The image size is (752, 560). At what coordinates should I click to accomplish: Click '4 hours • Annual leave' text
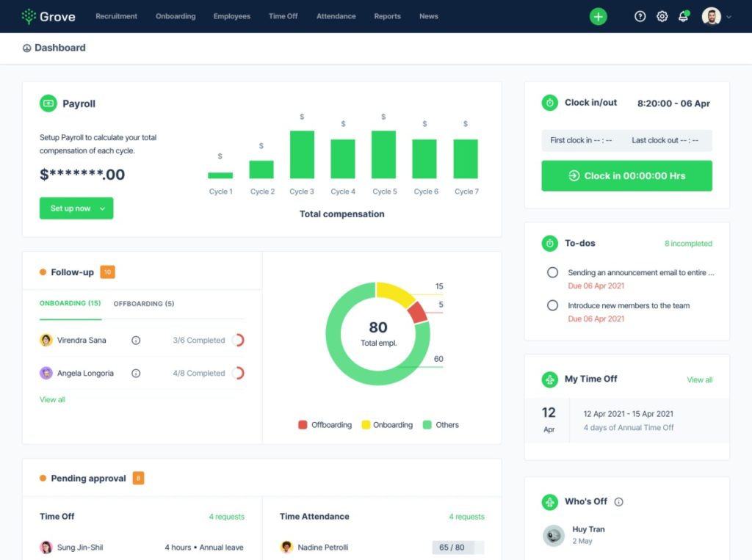(204, 548)
